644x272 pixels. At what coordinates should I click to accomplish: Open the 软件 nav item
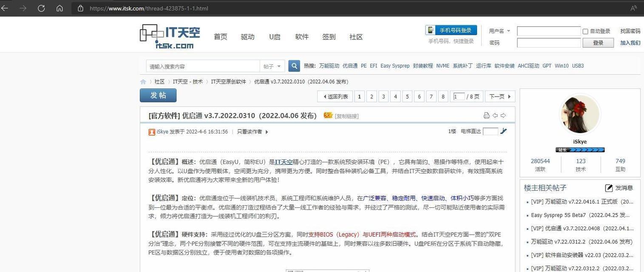click(x=302, y=37)
